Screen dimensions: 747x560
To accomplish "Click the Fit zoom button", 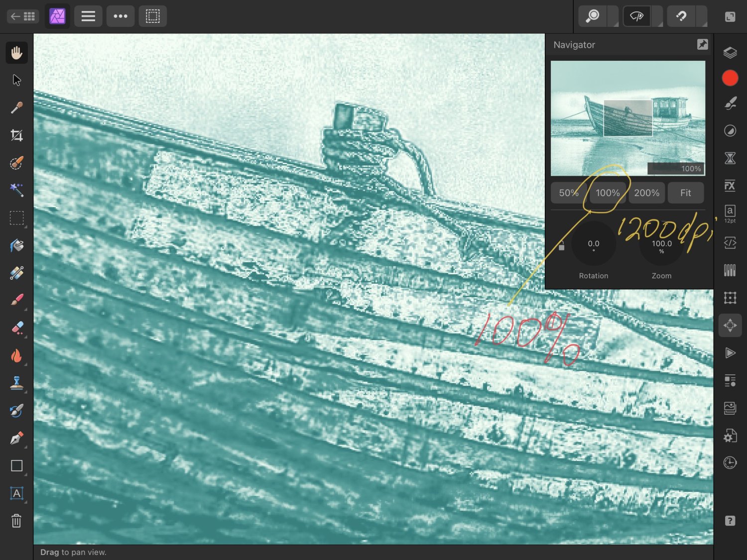I will pyautogui.click(x=685, y=193).
